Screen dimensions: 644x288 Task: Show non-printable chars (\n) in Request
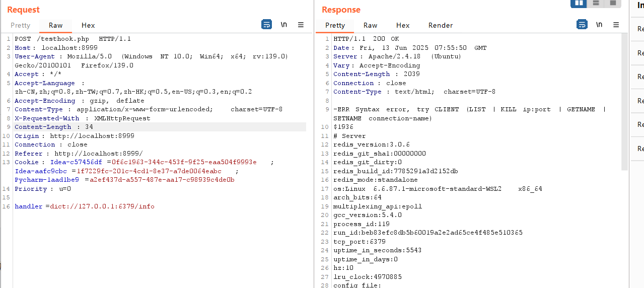point(284,25)
